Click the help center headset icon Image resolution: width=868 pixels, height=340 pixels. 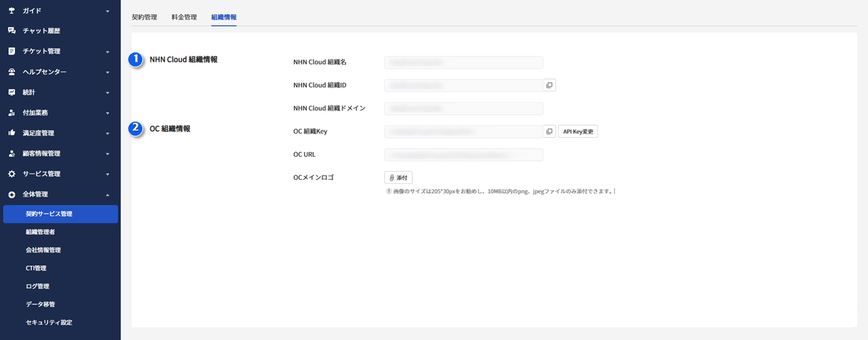pyautogui.click(x=12, y=72)
